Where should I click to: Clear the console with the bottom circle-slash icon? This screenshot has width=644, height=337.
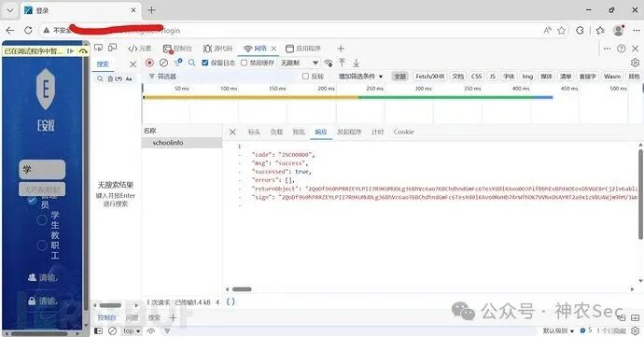pos(112,330)
